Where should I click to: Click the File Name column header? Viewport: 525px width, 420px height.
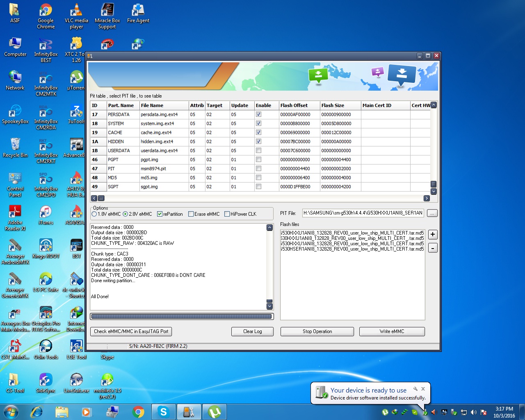tap(164, 105)
